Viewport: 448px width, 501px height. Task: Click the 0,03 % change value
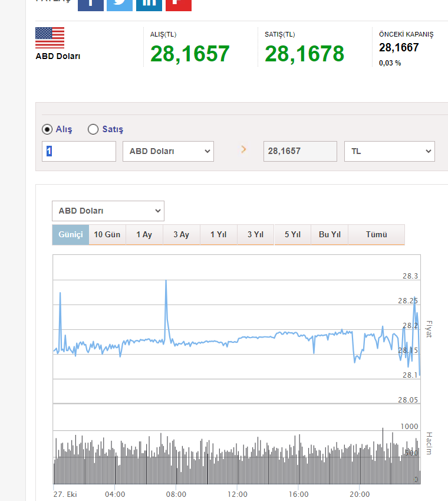click(x=390, y=63)
